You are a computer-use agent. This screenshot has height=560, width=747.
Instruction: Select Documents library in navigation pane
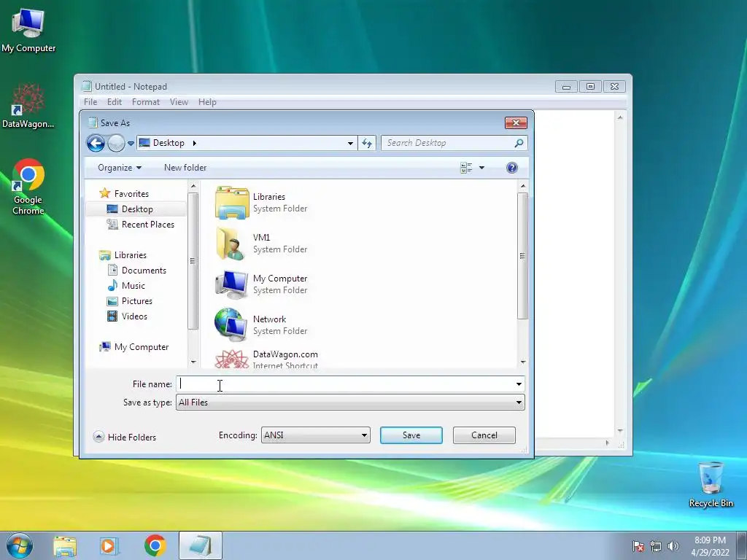click(144, 271)
